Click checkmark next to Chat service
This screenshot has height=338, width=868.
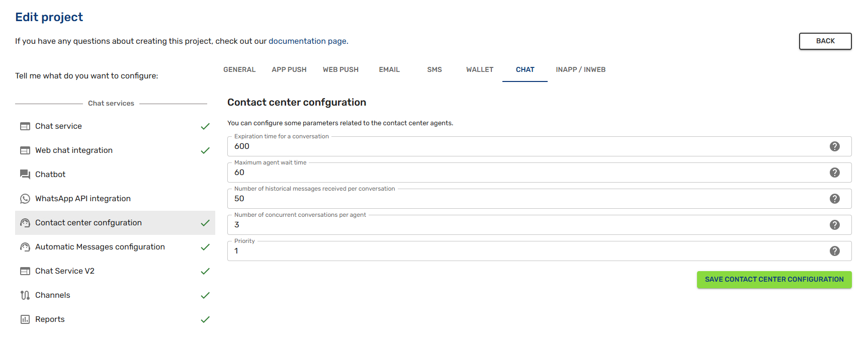point(205,126)
